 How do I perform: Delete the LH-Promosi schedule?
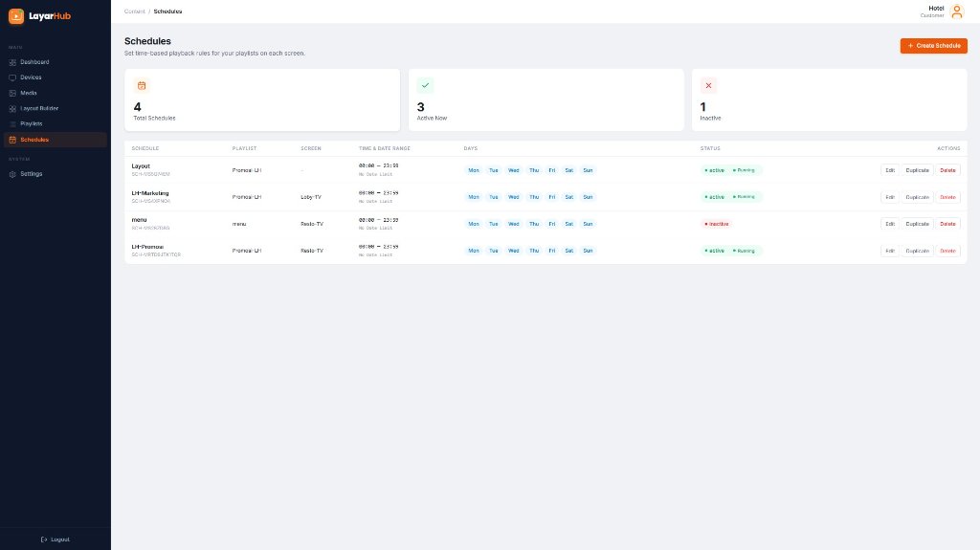[x=947, y=251]
